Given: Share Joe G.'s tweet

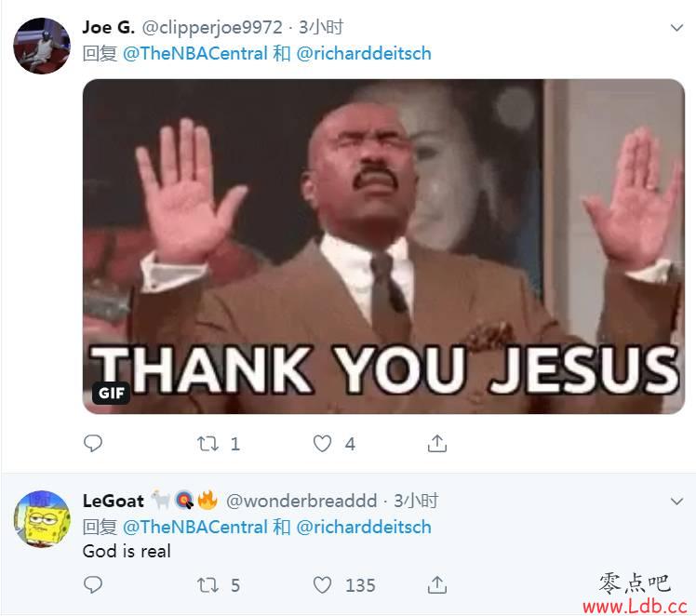Looking at the screenshot, I should point(437,443).
